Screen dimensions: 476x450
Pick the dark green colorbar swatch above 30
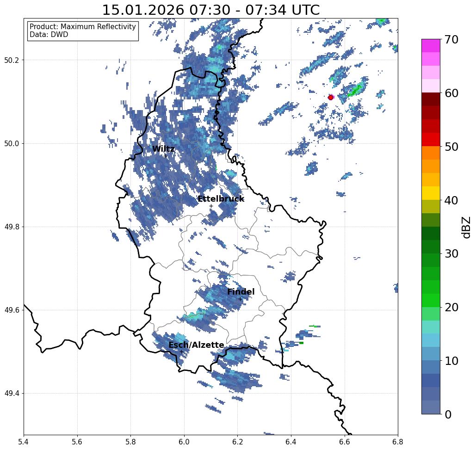[x=431, y=247]
